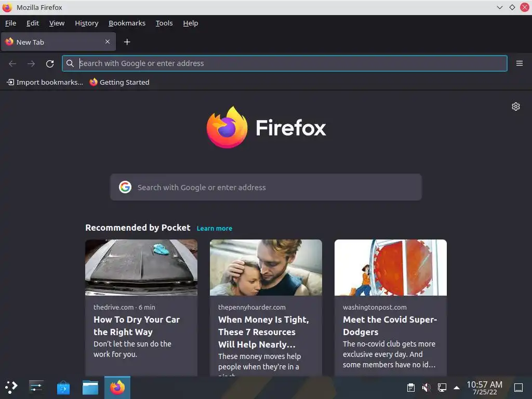
Task: Click Don't let the sun description text
Action: coord(132,349)
